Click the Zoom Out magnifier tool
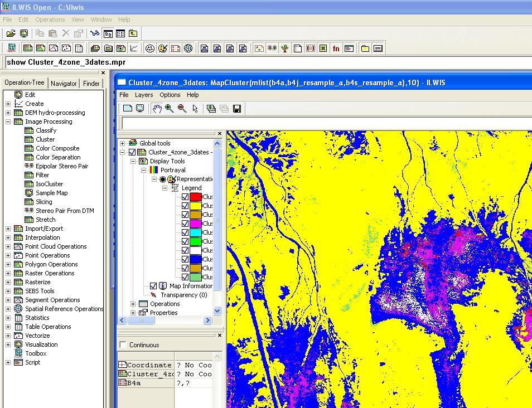This screenshot has width=532, height=408. click(x=182, y=109)
